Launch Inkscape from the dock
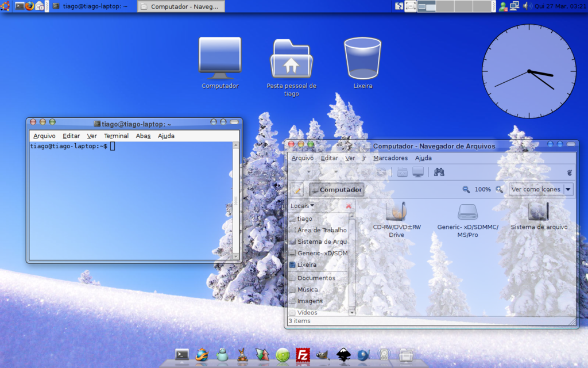 click(x=343, y=355)
